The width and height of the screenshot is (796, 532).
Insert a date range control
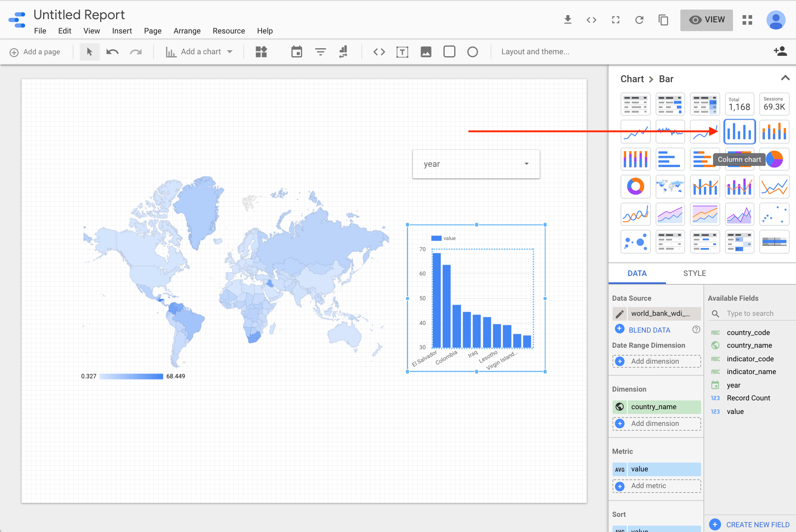click(x=297, y=52)
